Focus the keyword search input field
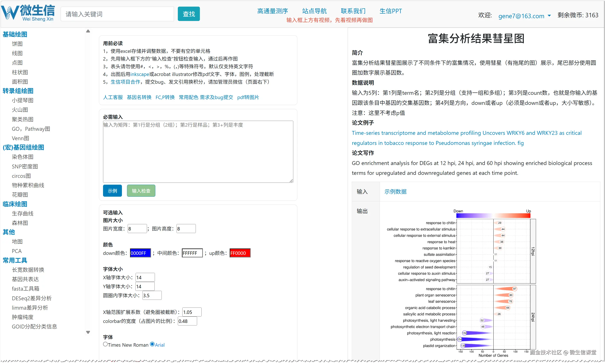This screenshot has width=605, height=364. 117,14
